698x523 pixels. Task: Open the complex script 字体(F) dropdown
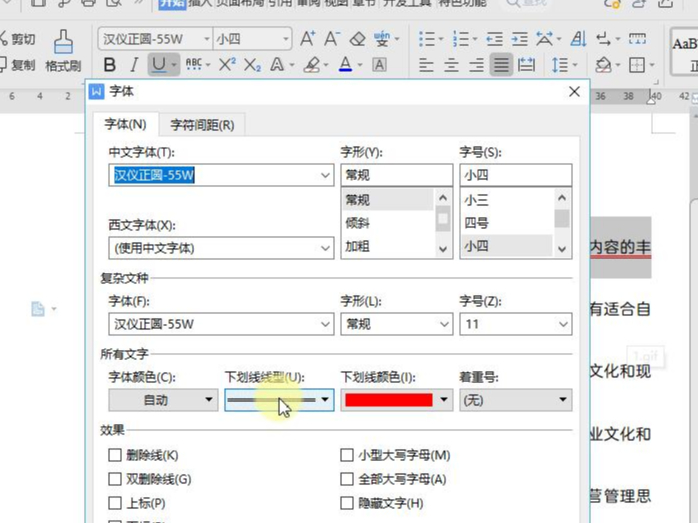325,324
